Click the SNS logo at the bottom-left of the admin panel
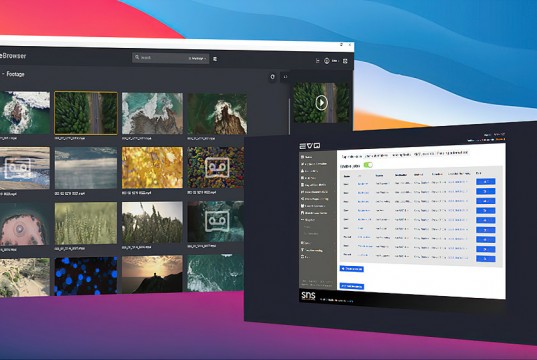The image size is (537, 360). point(308,295)
